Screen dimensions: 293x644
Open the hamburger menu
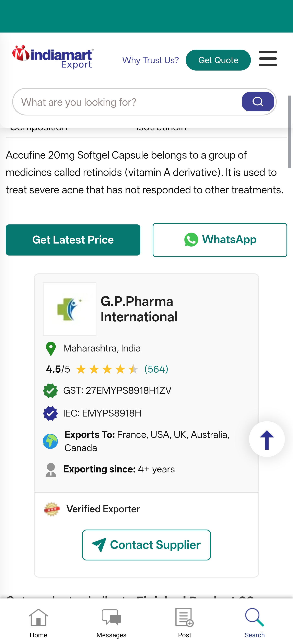[268, 59]
